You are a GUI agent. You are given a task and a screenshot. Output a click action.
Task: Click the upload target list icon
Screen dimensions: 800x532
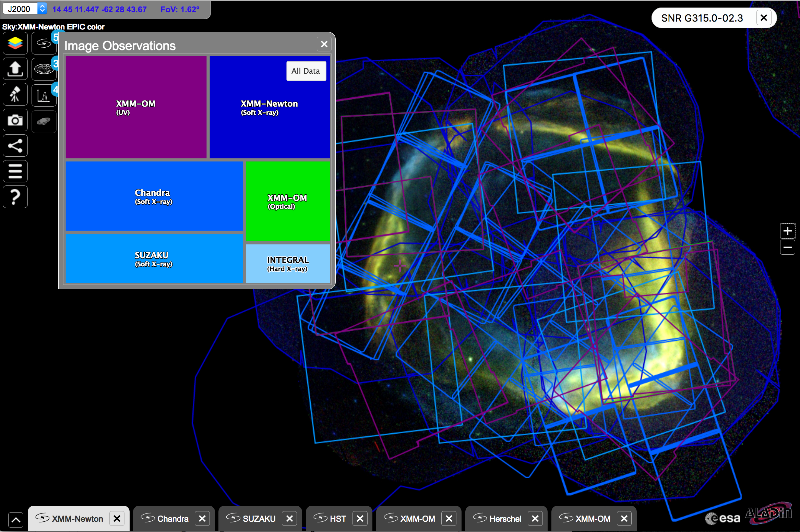[15, 69]
